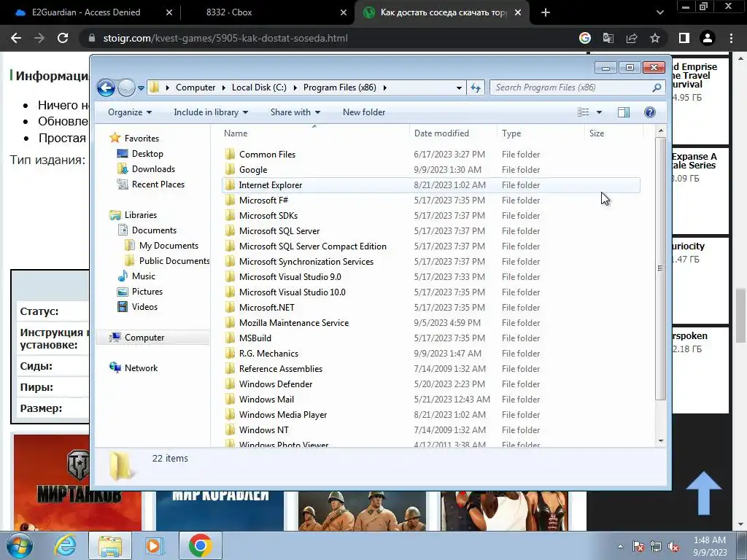Go back in Explorer using the Back arrow

(106, 87)
